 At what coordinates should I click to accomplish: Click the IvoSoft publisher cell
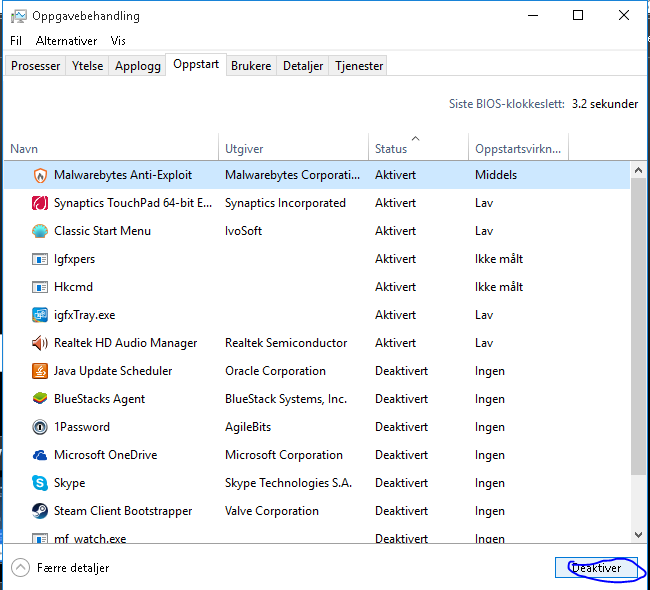[x=243, y=231]
